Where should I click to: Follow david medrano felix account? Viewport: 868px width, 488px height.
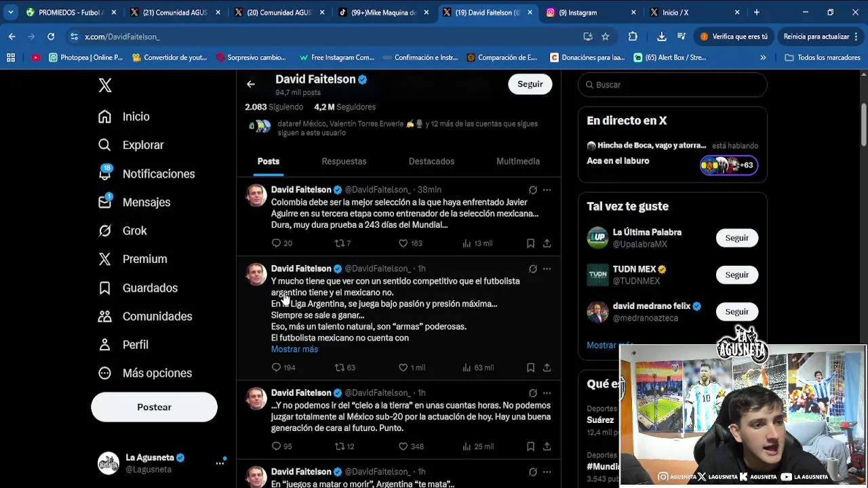(x=736, y=312)
